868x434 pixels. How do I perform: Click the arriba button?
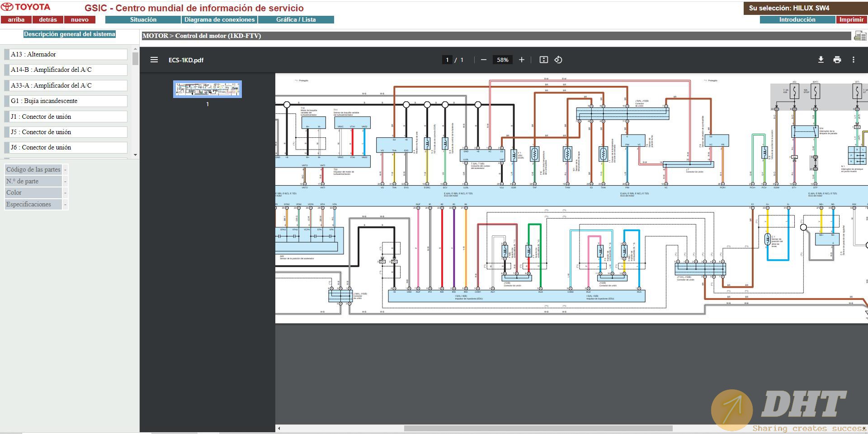point(16,20)
